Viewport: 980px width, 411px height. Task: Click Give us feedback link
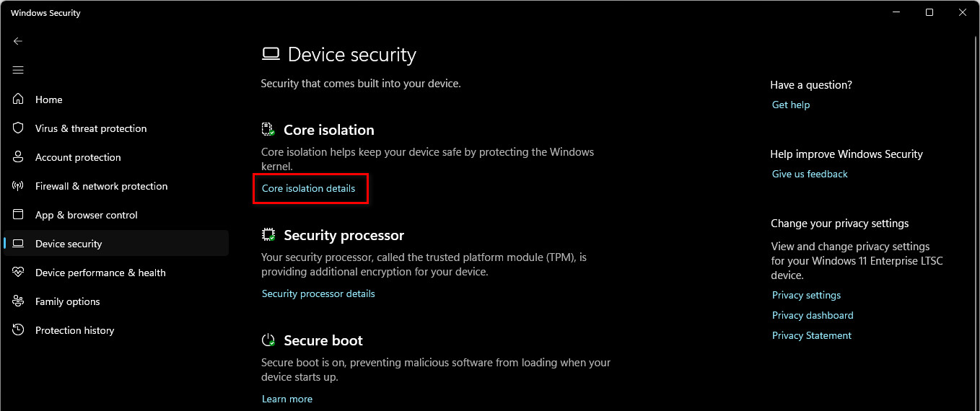click(810, 174)
